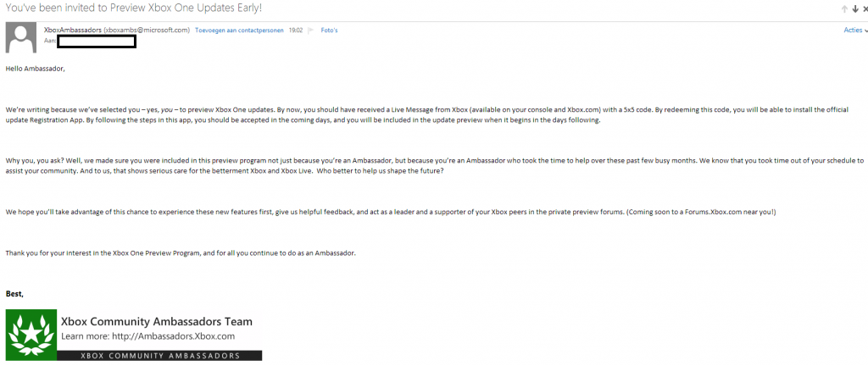Flag this message using the flag icon
Viewport: 868px width, 366px height.
coord(310,30)
